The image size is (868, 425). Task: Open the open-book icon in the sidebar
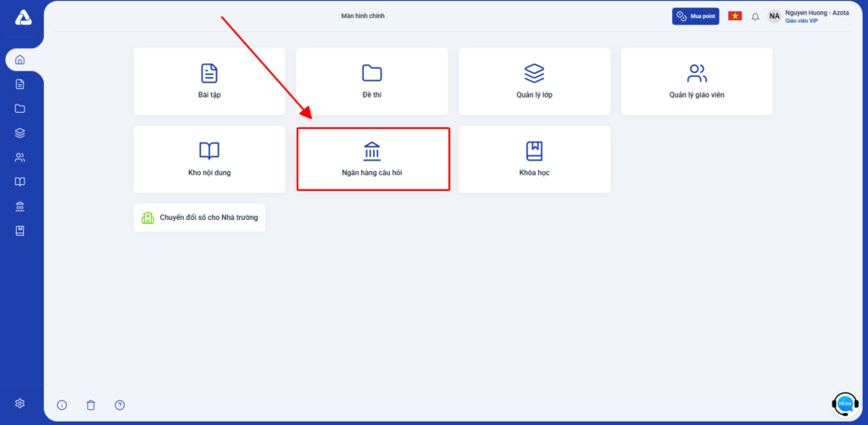coord(20,182)
